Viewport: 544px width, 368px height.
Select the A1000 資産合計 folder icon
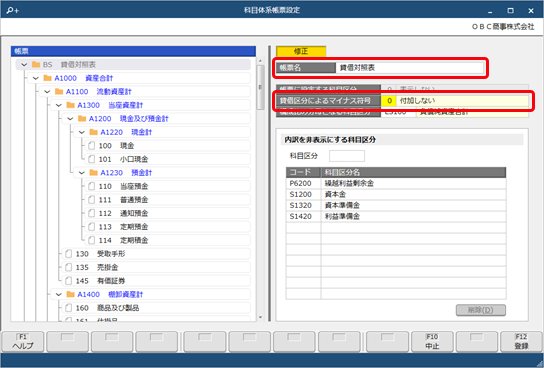pyautogui.click(x=48, y=78)
